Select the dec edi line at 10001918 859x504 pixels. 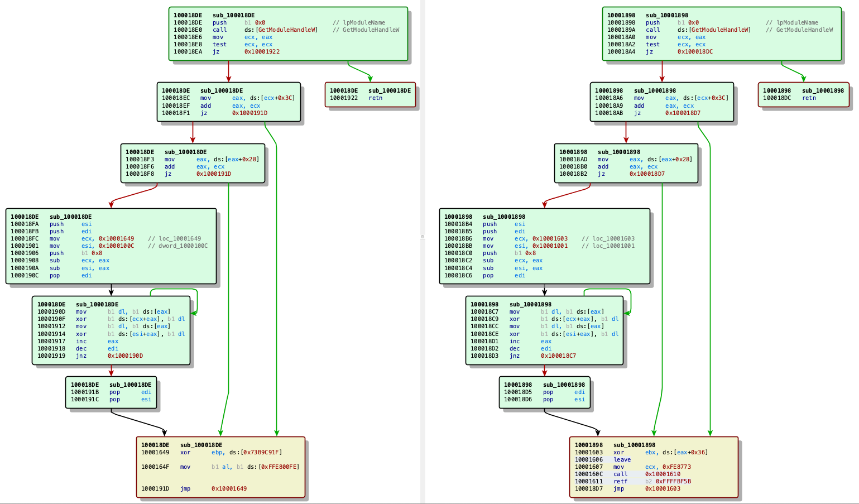(x=78, y=349)
